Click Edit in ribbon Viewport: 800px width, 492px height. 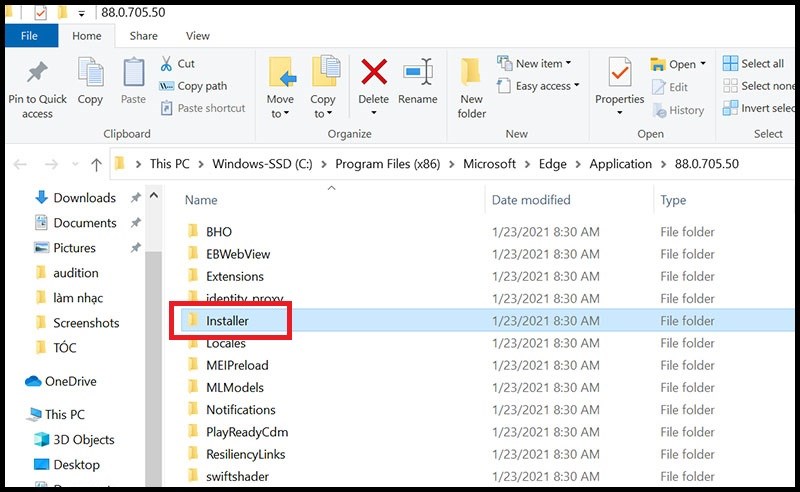coord(670,87)
